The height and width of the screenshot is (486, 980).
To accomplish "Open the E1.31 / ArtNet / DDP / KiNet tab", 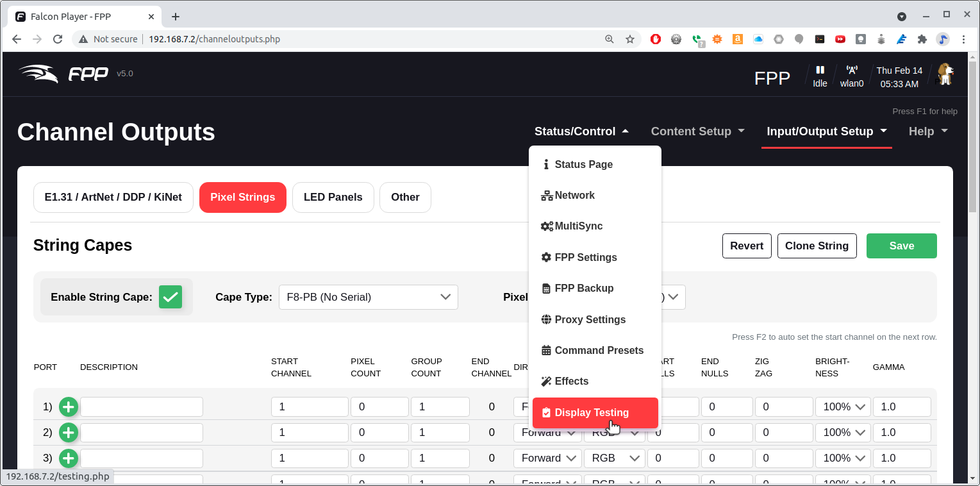I will [x=113, y=197].
